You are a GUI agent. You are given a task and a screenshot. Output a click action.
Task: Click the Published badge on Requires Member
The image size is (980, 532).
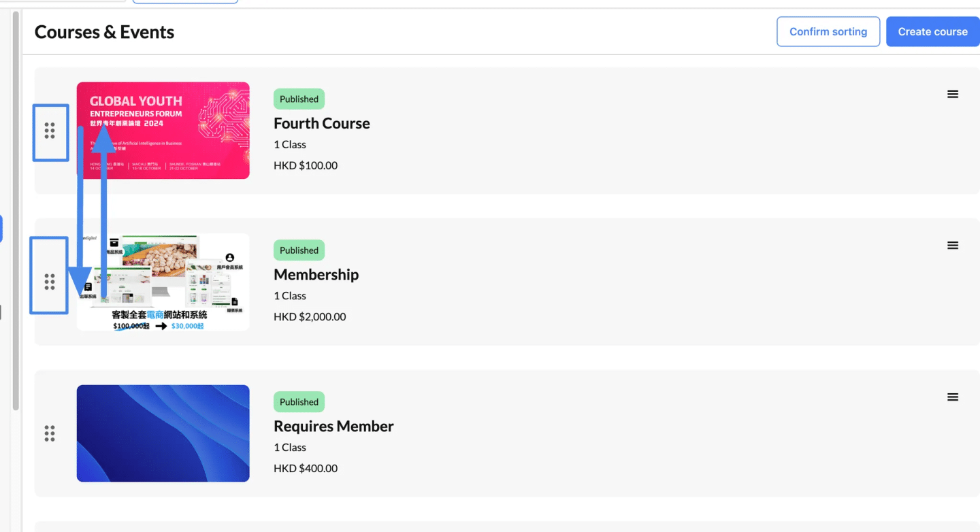[x=299, y=401]
